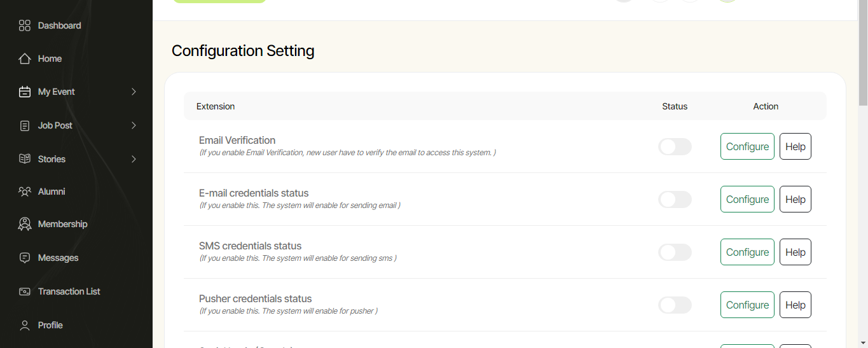Image resolution: width=868 pixels, height=348 pixels.
Task: Click Configure for Email Verification
Action: pos(747,146)
